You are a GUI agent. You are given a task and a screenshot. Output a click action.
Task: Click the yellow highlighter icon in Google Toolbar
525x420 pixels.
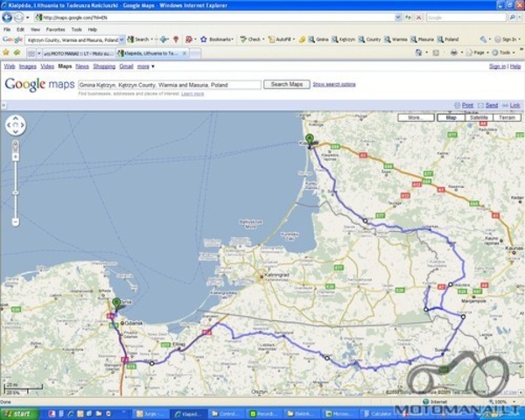(302, 39)
